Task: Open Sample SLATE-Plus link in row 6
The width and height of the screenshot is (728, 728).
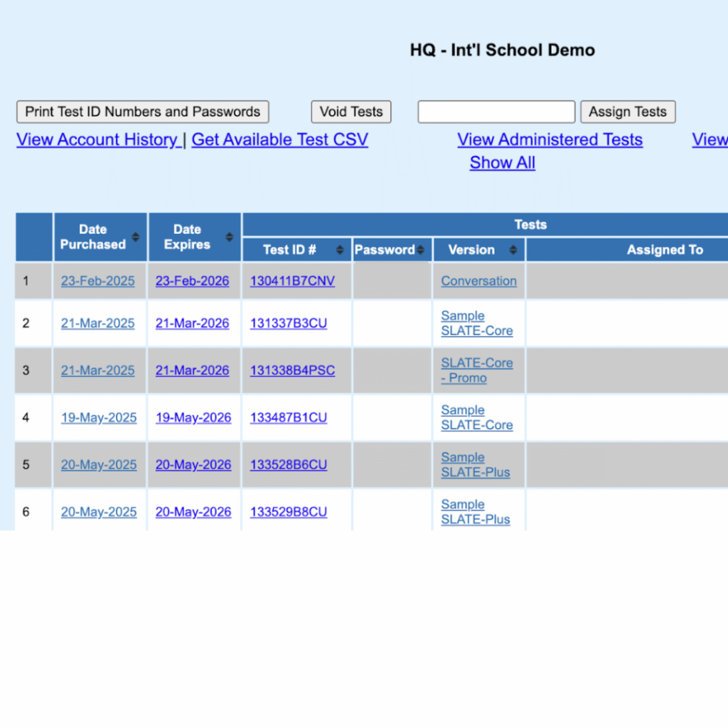Action: coord(475,512)
